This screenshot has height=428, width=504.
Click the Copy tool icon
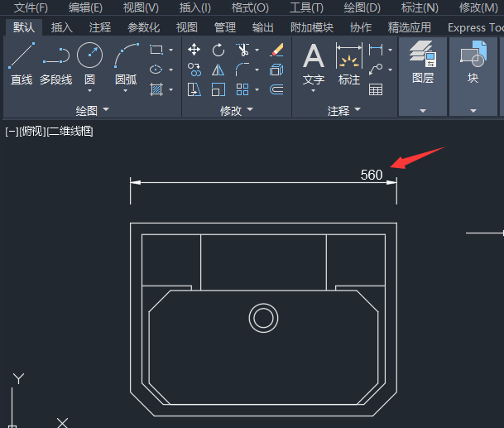point(194,70)
